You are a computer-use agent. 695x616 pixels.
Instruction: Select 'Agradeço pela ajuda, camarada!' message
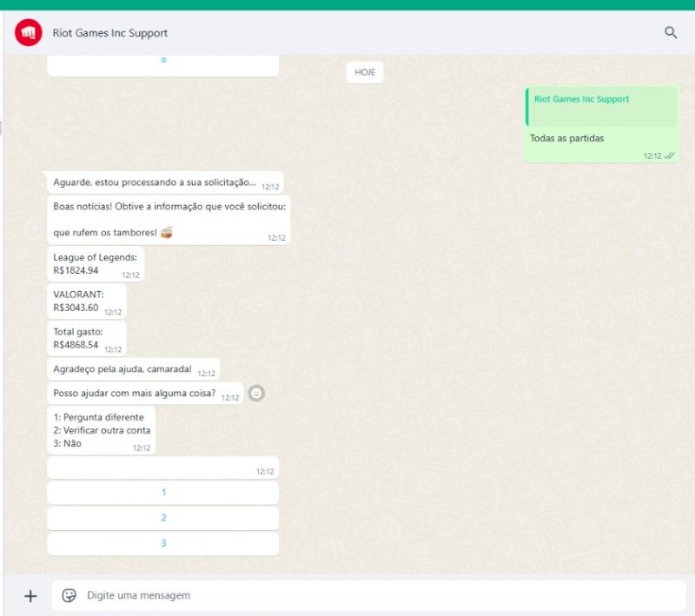pos(134,369)
